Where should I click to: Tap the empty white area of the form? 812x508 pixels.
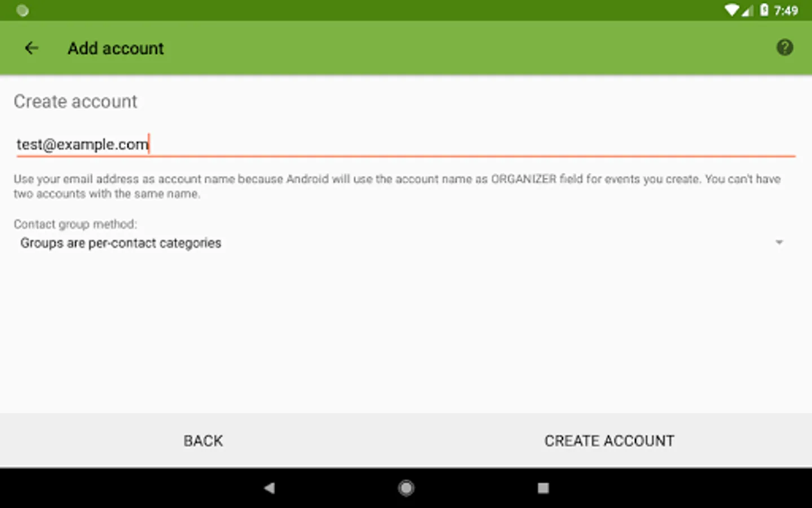(x=406, y=333)
